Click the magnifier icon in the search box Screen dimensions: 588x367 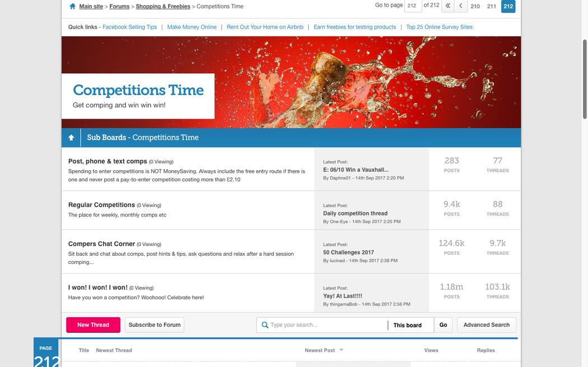265,325
